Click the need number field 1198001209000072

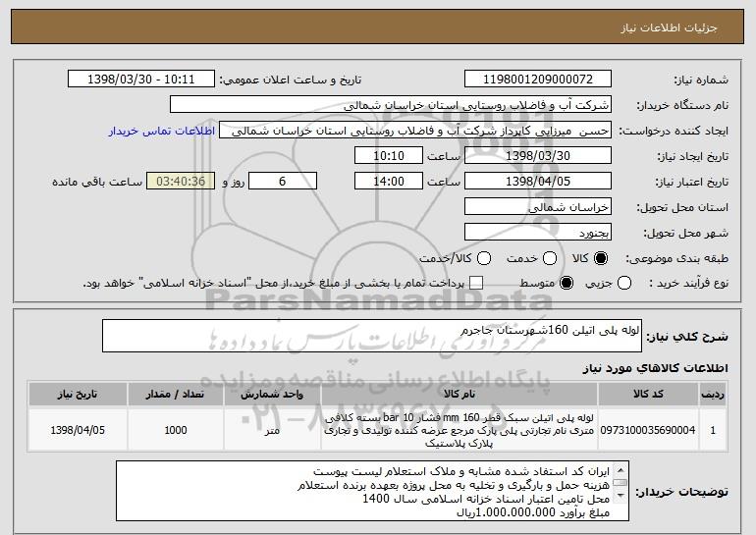point(538,80)
